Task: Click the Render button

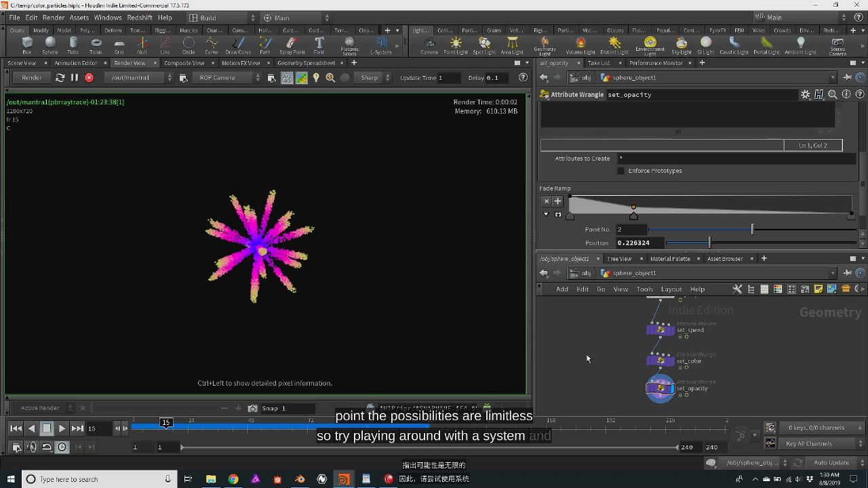Action: pos(32,78)
